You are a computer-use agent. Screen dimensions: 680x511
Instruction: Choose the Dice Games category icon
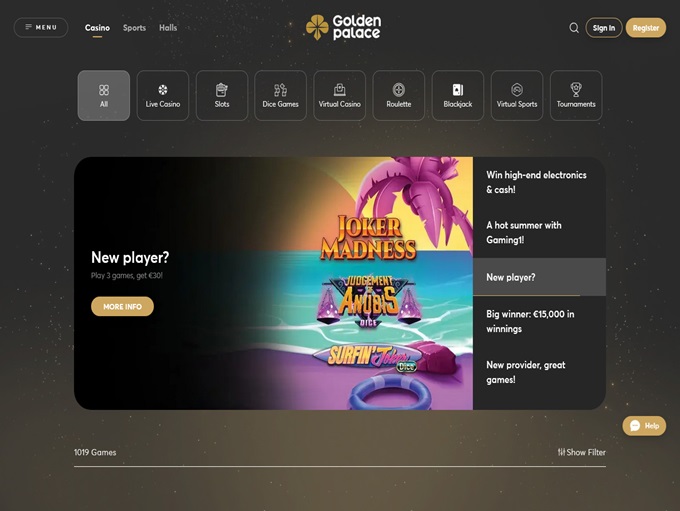coord(281,95)
